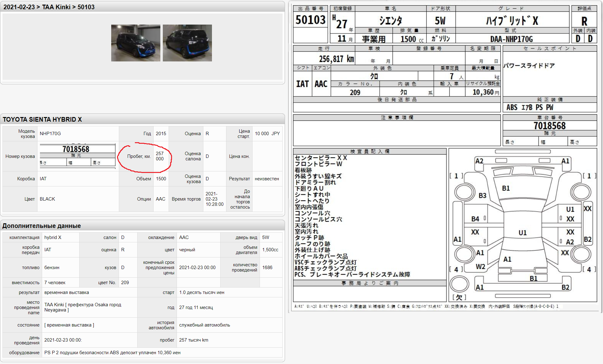This screenshot has height=364, width=603.
Task: Select the event day value '2021-02-23 00:00:'
Action: 63,340
